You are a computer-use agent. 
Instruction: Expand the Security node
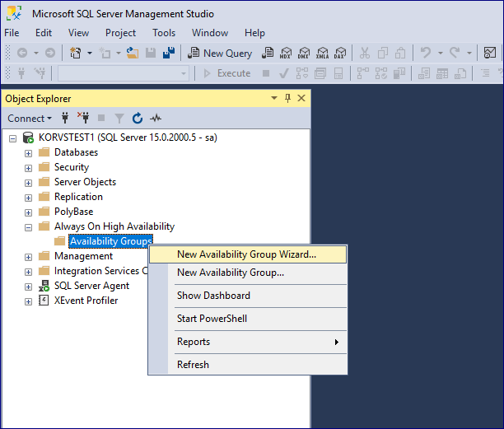tap(28, 168)
